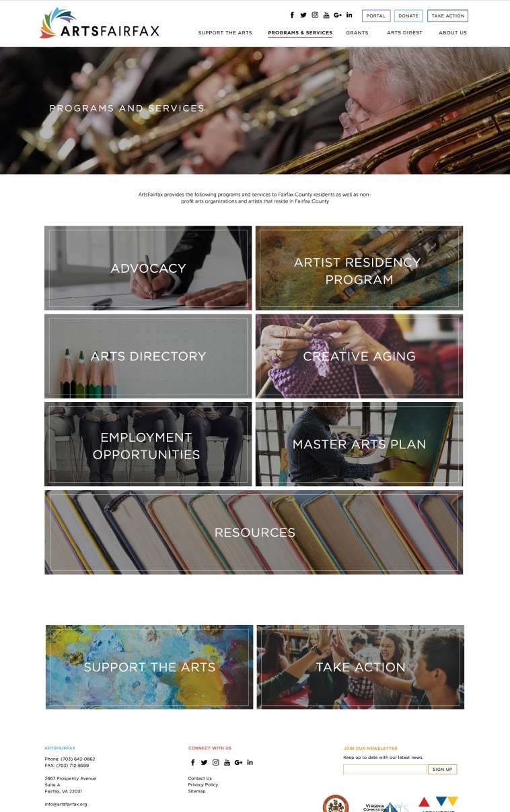Click the ArtsFairfax logo

[x=100, y=23]
